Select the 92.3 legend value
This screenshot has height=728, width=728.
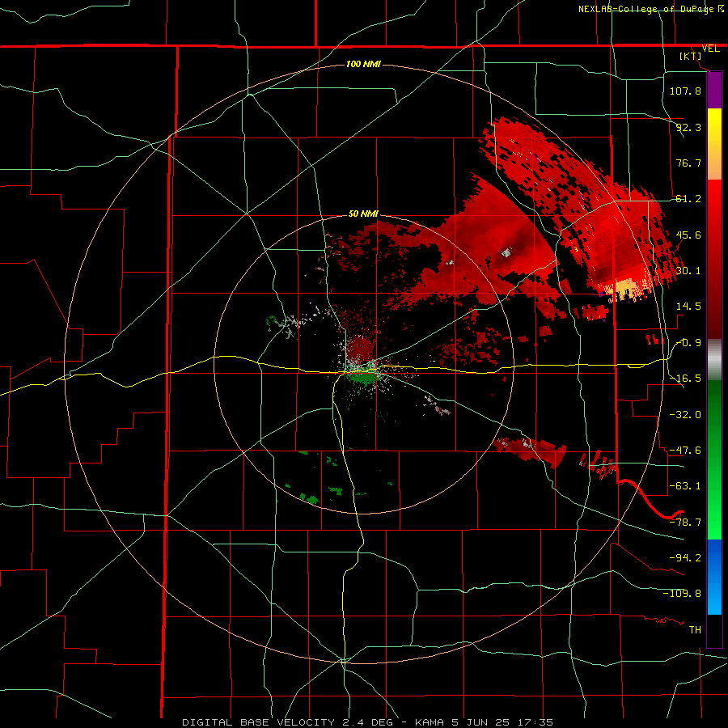coord(688,127)
